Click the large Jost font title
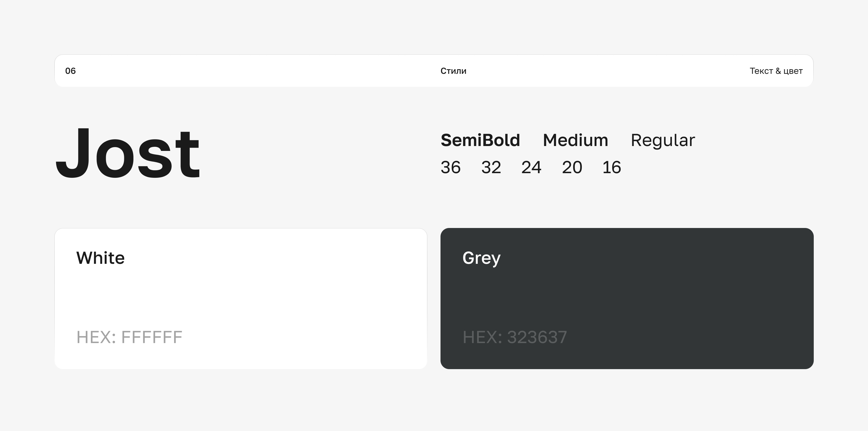The width and height of the screenshot is (868, 431). click(128, 153)
